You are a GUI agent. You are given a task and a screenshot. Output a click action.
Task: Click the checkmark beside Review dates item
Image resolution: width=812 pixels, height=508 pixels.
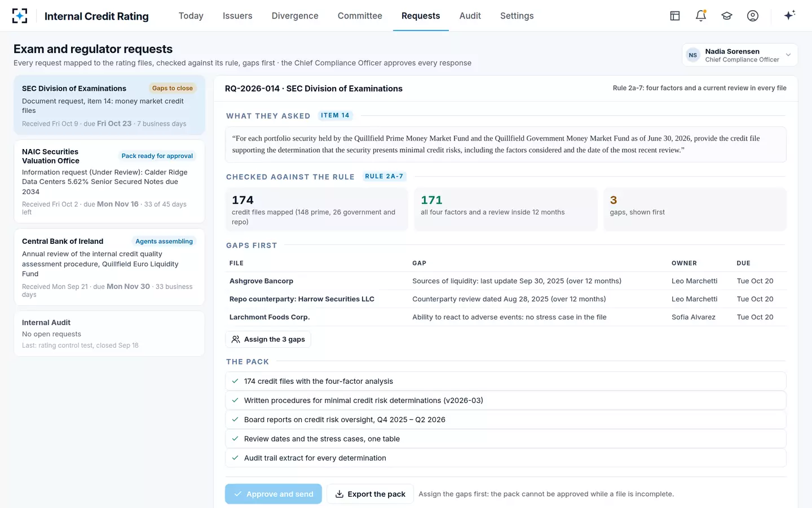pos(235,439)
